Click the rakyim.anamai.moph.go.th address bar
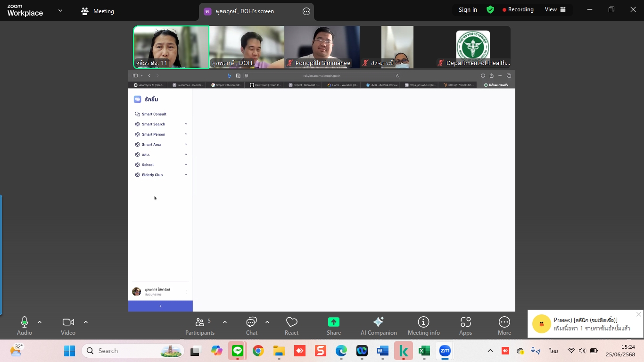This screenshot has width=644, height=362. (322, 75)
